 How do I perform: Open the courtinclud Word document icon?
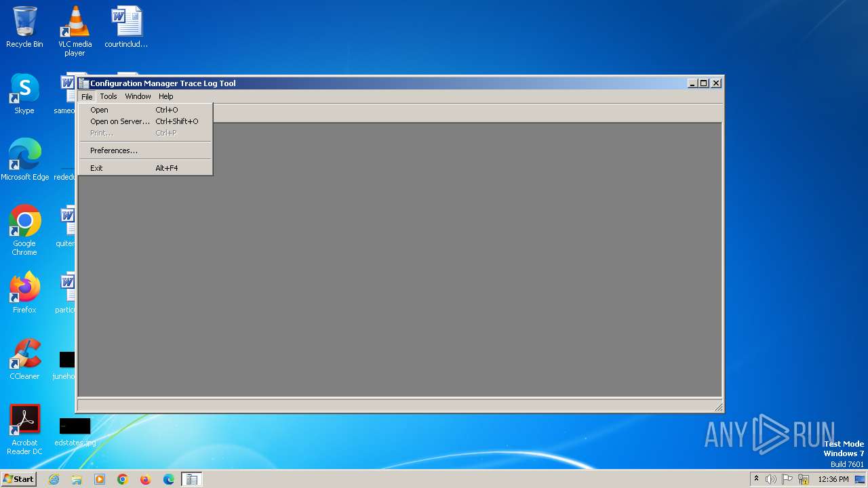point(126,27)
